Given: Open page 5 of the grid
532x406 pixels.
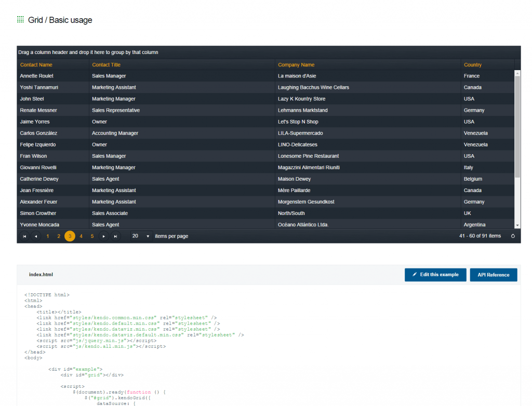Looking at the screenshot, I should point(92,236).
